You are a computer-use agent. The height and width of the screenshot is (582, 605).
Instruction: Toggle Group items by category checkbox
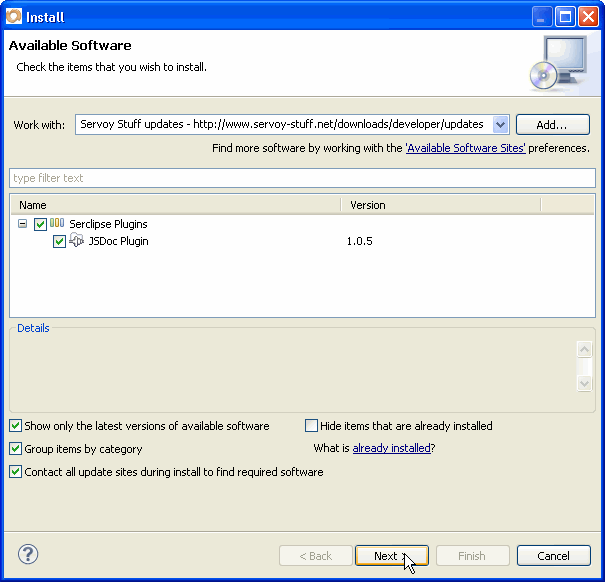click(15, 448)
